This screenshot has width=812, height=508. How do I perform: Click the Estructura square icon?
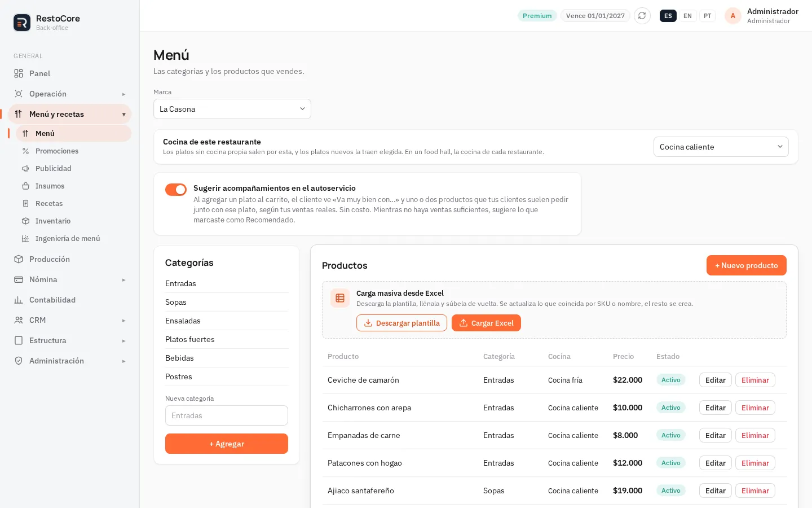pos(19,340)
